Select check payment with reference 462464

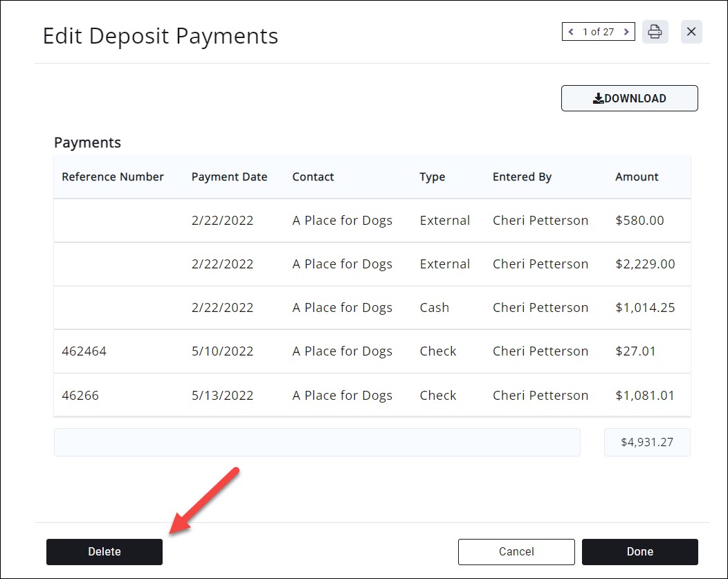(372, 351)
